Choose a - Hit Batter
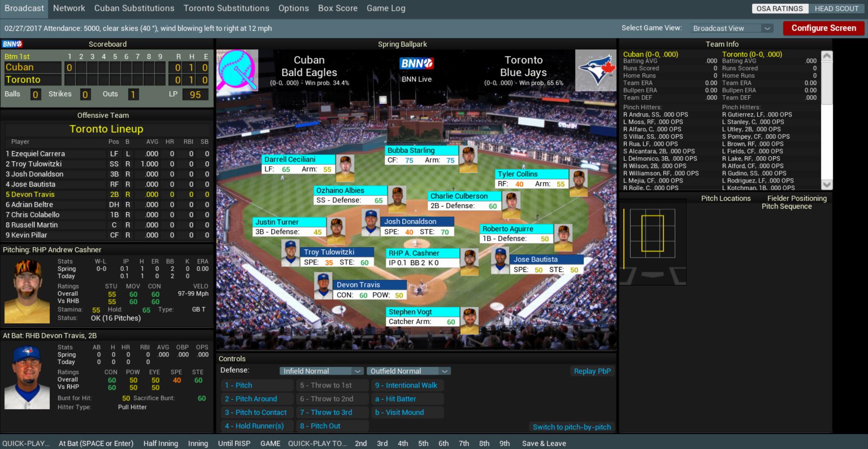This screenshot has height=449, width=868. 408,399
